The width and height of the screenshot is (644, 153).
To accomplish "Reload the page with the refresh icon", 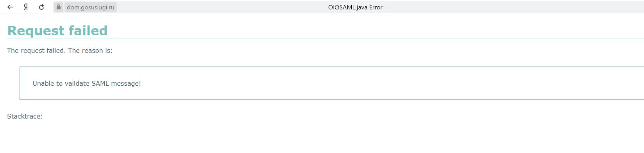I will coord(41,7).
